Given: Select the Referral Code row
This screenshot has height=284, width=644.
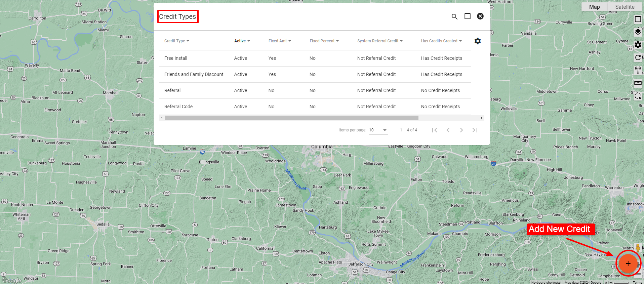Looking at the screenshot, I should [315, 107].
